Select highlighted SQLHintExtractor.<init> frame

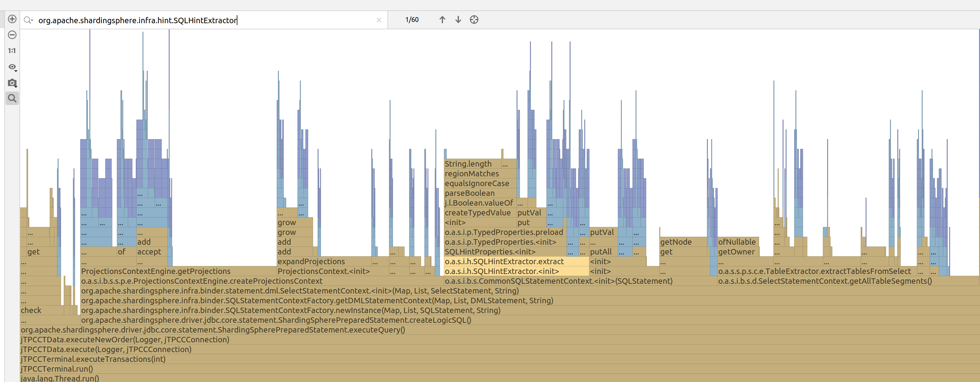tap(516, 271)
